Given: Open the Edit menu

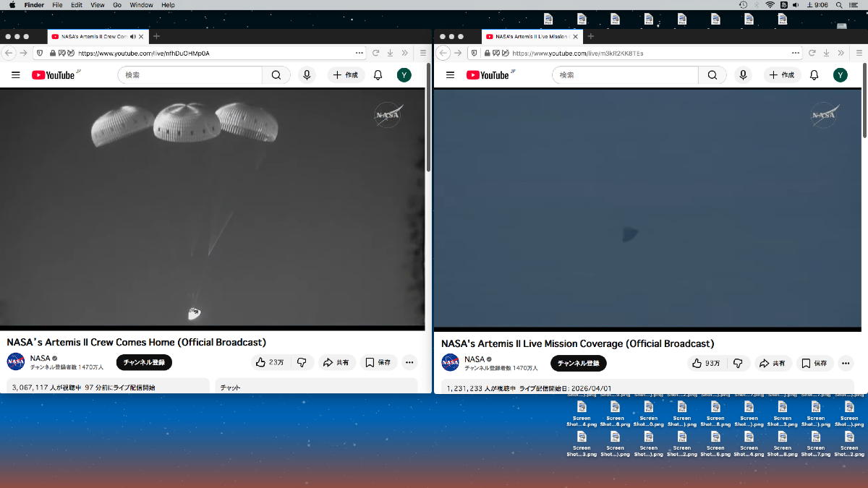Looking at the screenshot, I should click(77, 5).
